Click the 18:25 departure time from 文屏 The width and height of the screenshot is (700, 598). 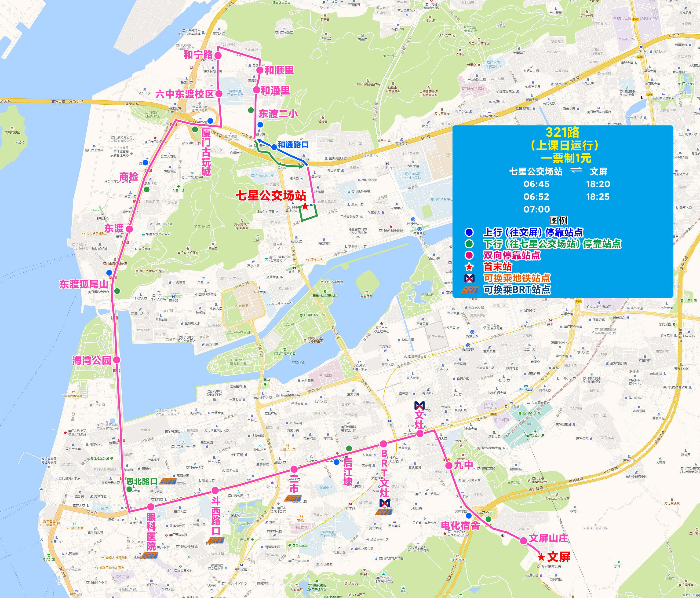point(598,197)
